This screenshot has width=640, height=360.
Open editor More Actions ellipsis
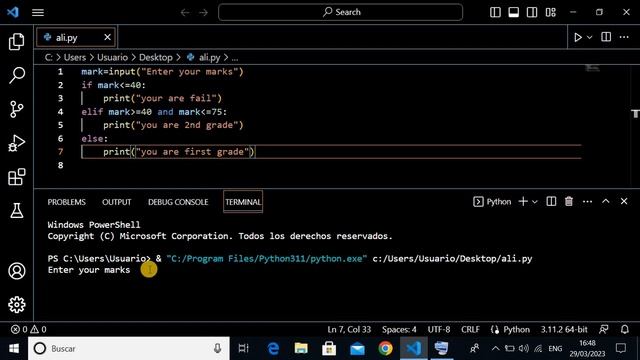624,37
